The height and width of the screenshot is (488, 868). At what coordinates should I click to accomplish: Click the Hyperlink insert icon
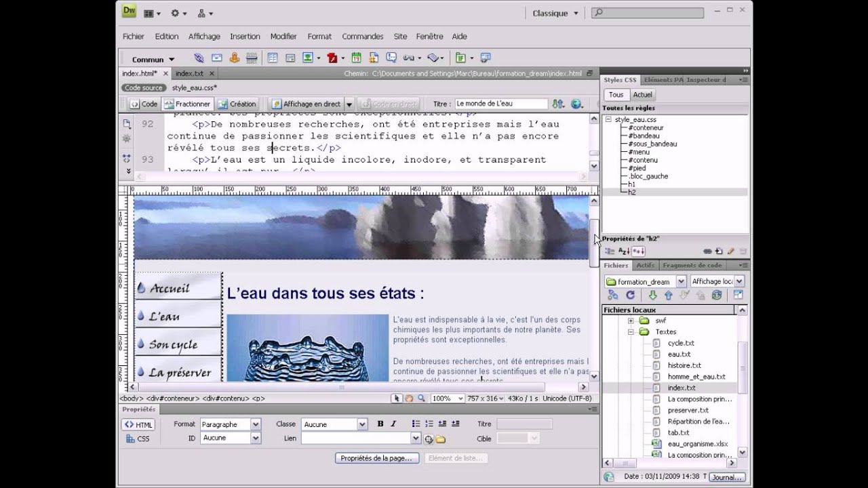click(199, 58)
